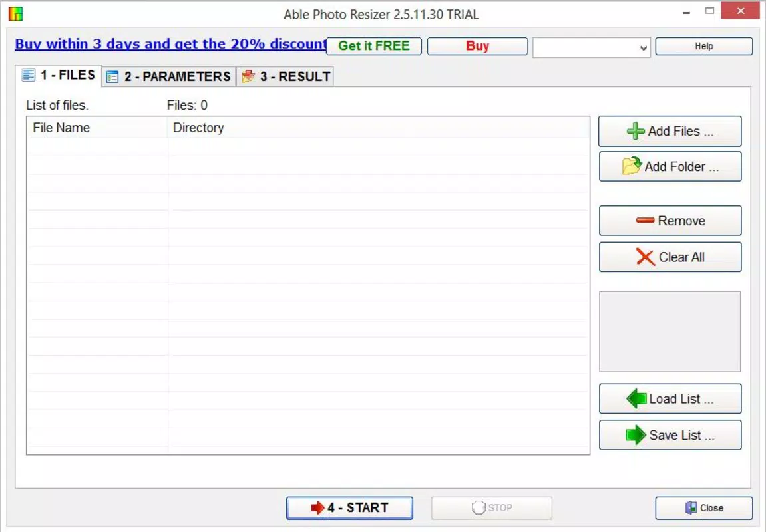Click the green plus icon on Add Files

pos(636,131)
